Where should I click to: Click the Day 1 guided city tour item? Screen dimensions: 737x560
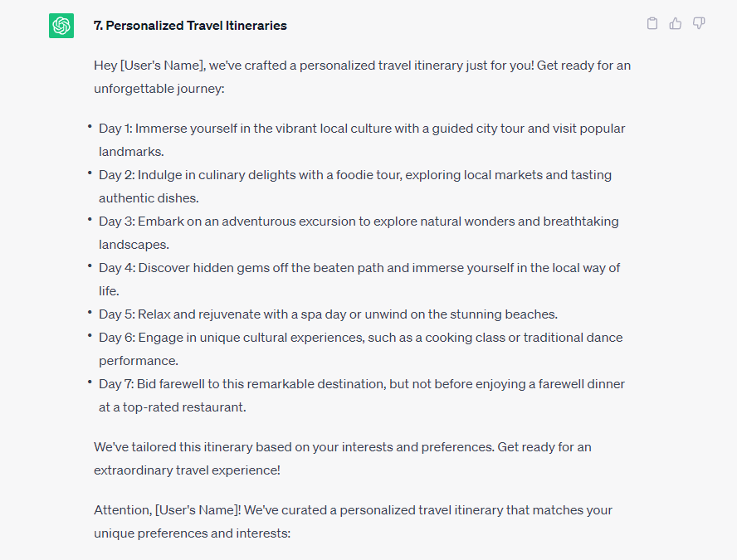coord(362,140)
